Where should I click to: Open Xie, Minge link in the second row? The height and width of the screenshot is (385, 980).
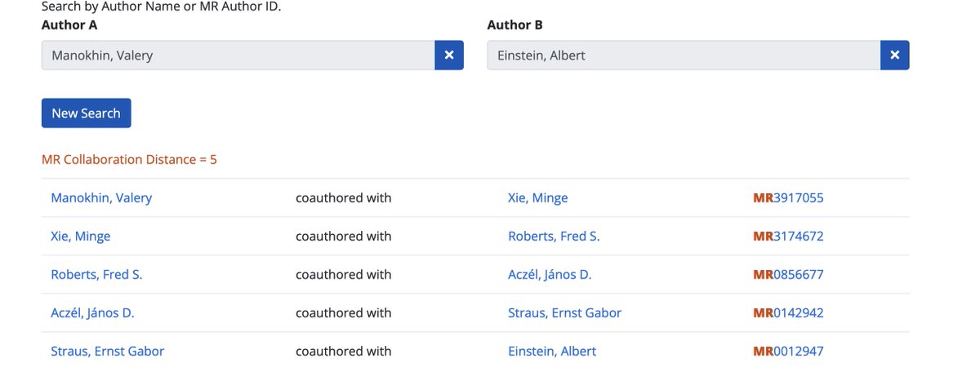click(80, 236)
